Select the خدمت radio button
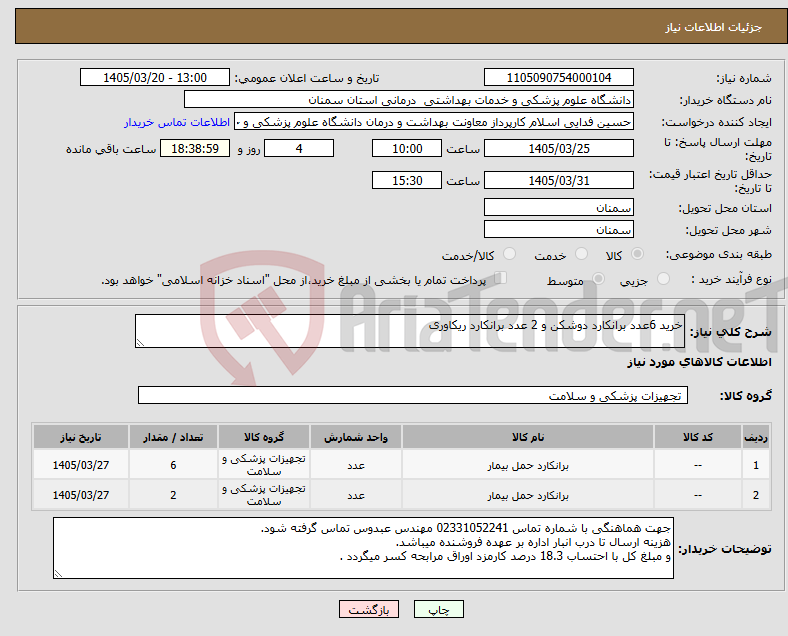Viewport: 788px width, 636px height. click(x=581, y=254)
